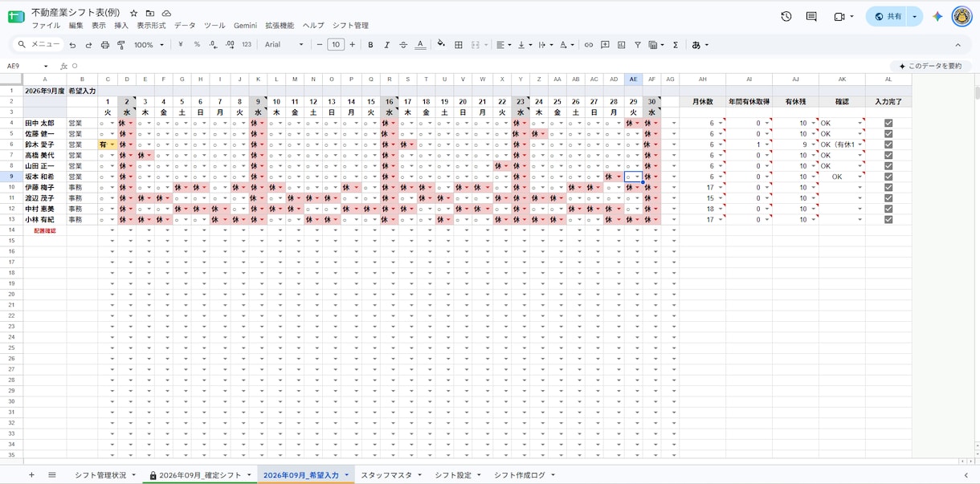This screenshot has height=484, width=980.
Task: Toggle italic formatting
Action: point(386,45)
